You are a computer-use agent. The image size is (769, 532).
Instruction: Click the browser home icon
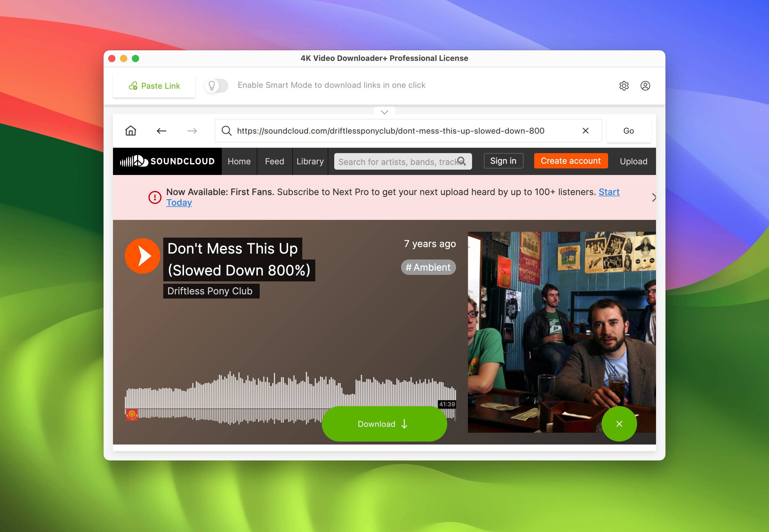[x=130, y=131]
